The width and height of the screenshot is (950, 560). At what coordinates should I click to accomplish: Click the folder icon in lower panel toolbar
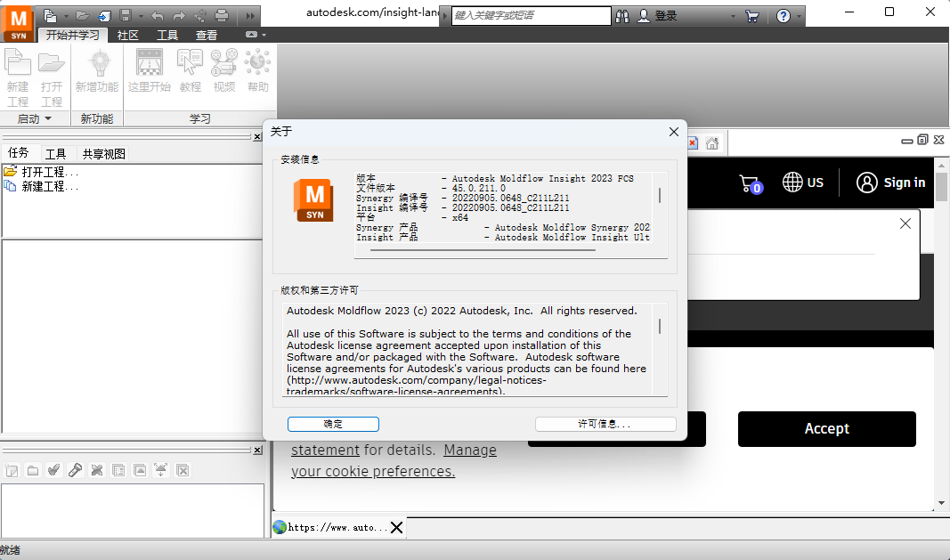coord(33,470)
